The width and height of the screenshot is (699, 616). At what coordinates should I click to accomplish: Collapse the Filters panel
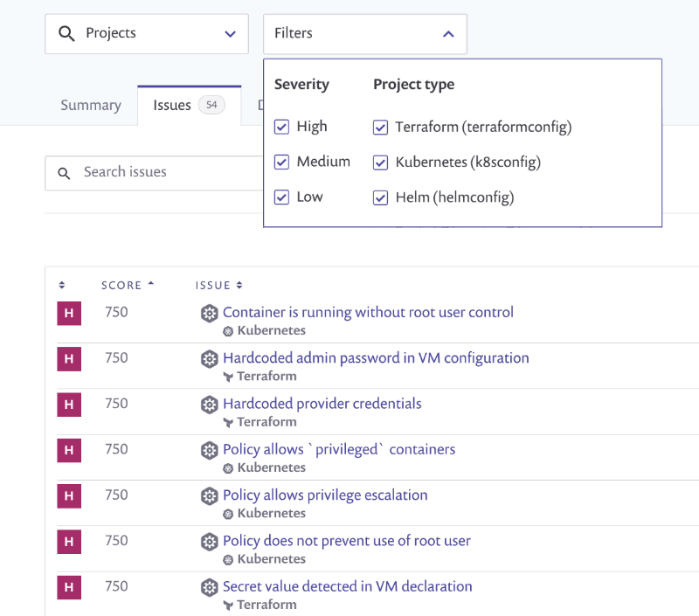coord(448,33)
